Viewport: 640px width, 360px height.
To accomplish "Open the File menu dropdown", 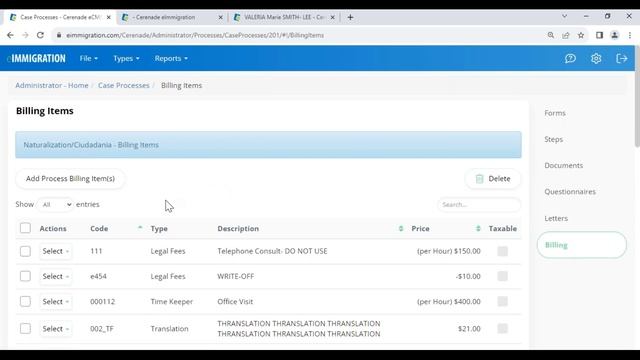I will coord(89,58).
